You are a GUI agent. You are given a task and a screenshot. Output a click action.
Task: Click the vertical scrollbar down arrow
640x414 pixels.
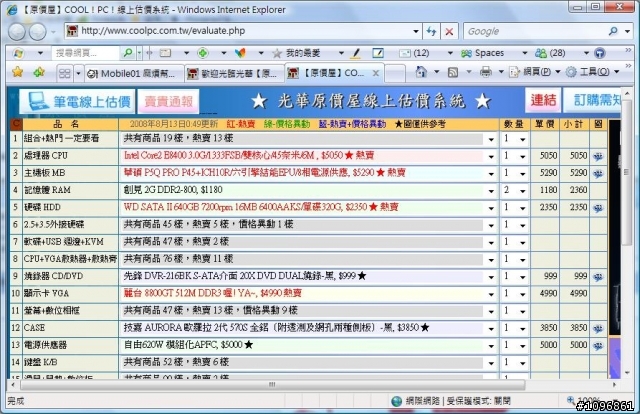627,372
